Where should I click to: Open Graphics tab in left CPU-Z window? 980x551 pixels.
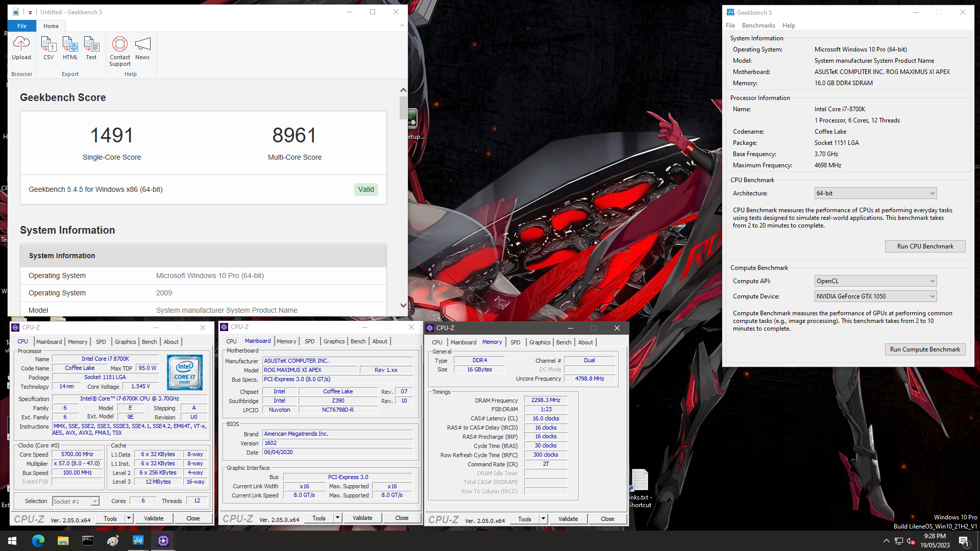click(126, 342)
